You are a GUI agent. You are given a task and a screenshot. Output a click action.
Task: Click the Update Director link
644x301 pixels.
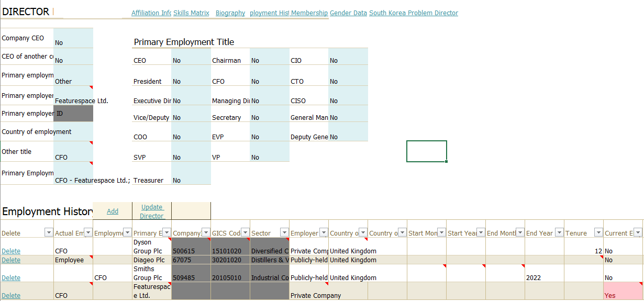(x=152, y=211)
